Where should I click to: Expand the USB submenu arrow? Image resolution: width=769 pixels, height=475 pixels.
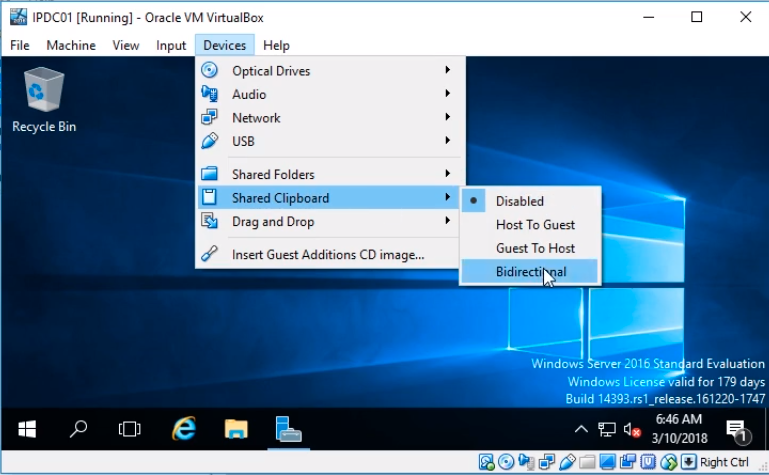tap(447, 140)
